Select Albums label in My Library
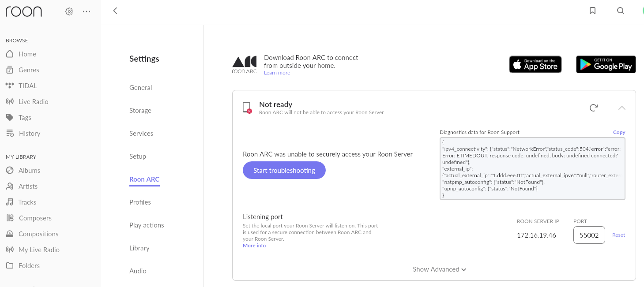644x287 pixels. click(x=29, y=170)
